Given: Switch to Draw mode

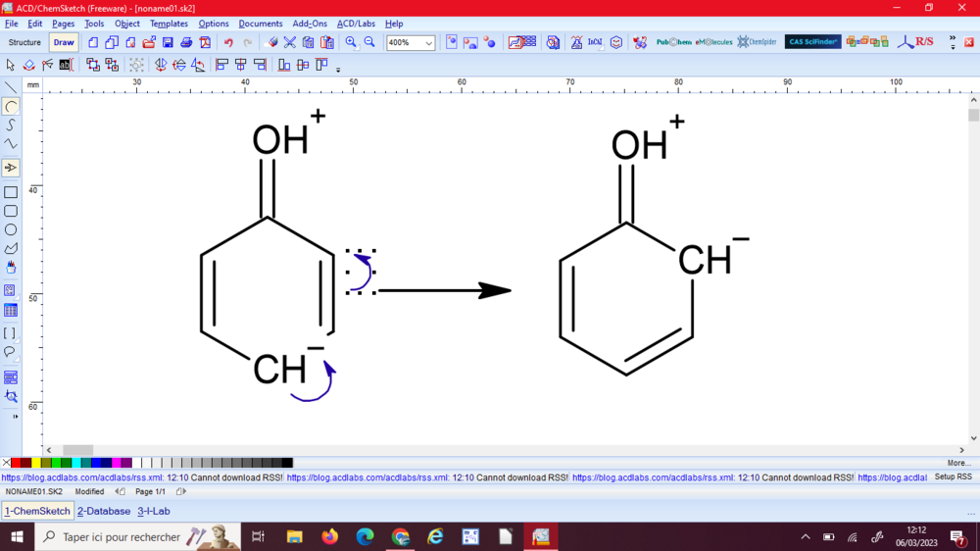Looking at the screenshot, I should (x=64, y=42).
